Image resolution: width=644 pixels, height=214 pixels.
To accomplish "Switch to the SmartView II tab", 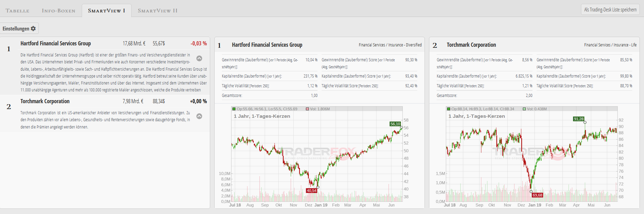I will click(x=158, y=11).
